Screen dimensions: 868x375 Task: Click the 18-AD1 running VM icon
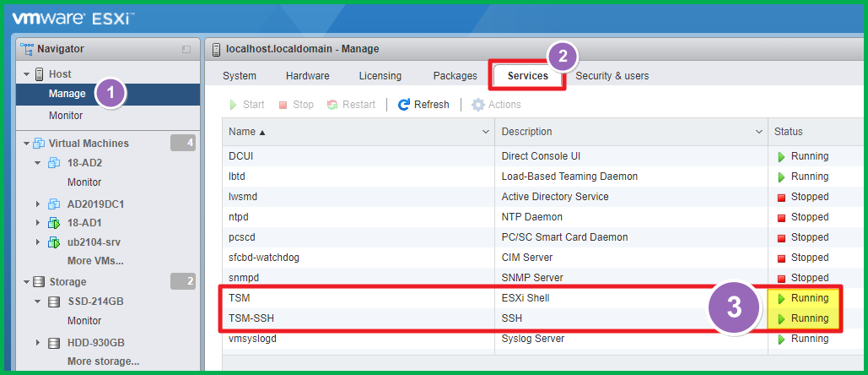pyautogui.click(x=54, y=223)
